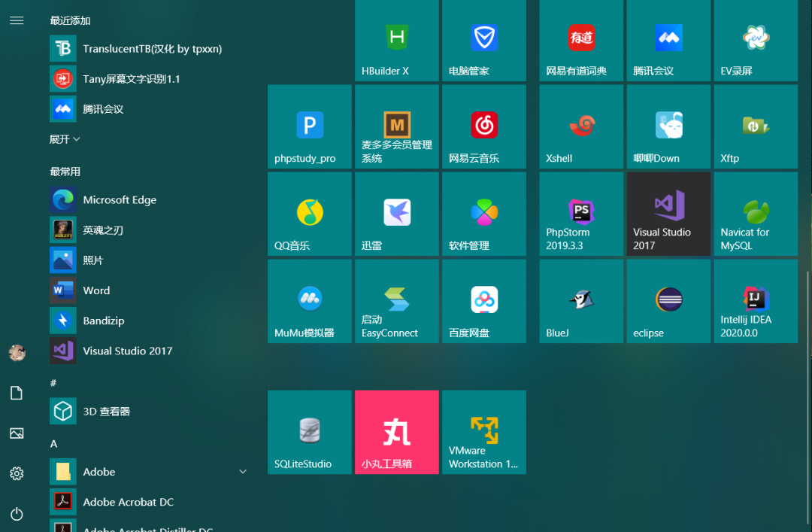The height and width of the screenshot is (532, 812).
Task: Jump via the # letter header
Action: [53, 383]
